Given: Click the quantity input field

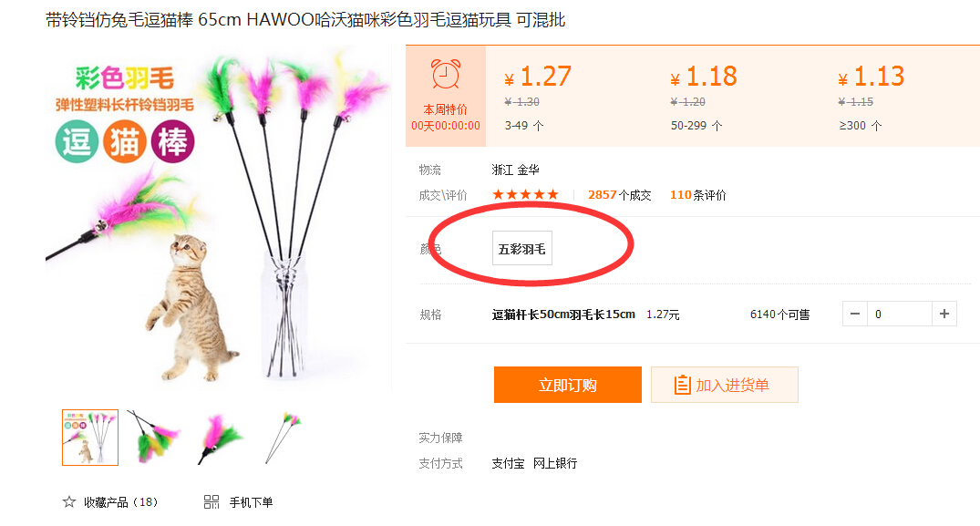Looking at the screenshot, I should click(x=900, y=314).
